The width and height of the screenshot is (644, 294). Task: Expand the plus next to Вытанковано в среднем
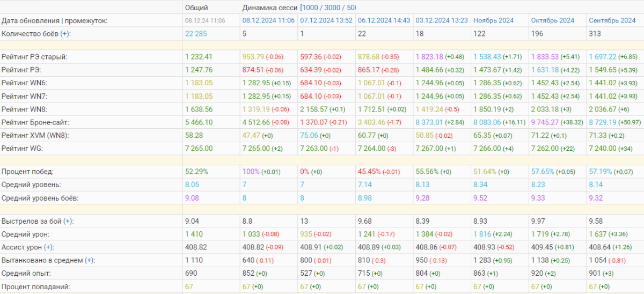(90, 260)
